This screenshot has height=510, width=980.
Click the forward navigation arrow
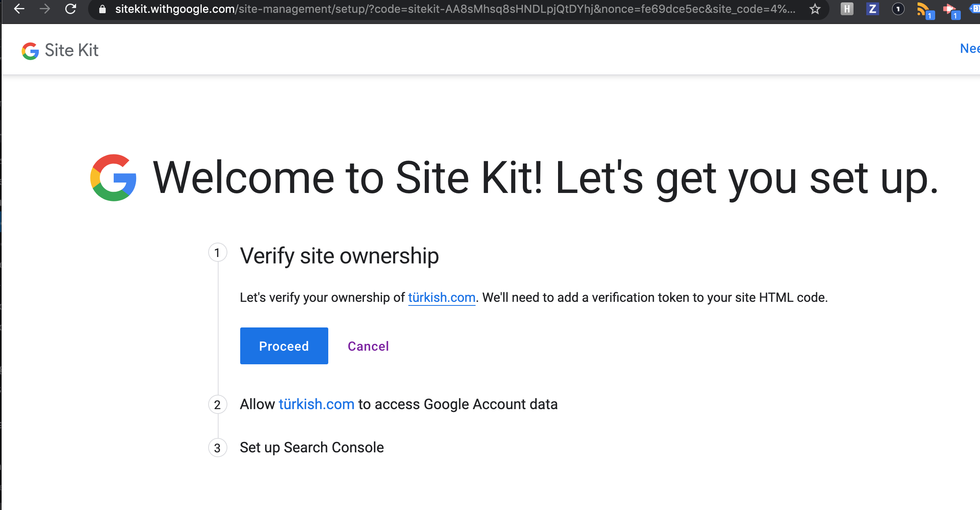pos(44,9)
